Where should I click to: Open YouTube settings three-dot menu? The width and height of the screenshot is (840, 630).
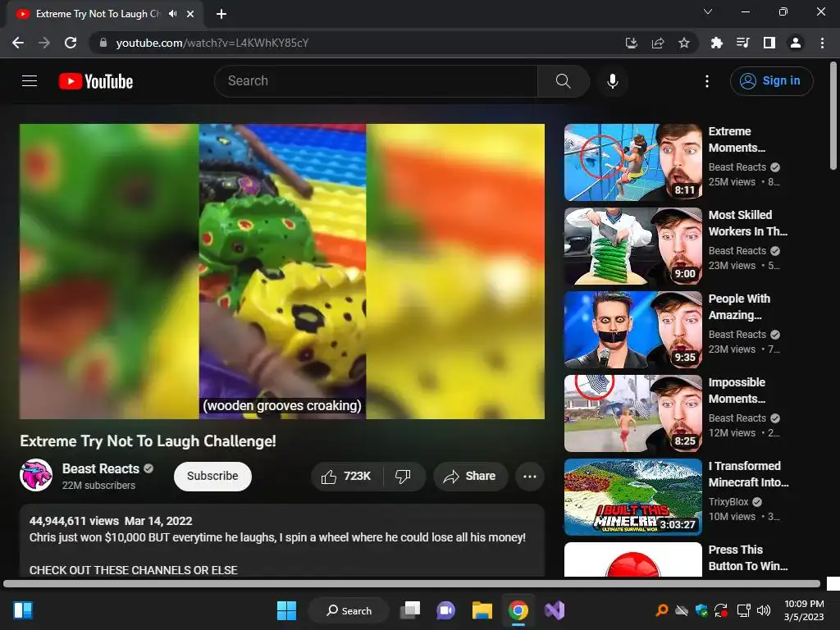pyautogui.click(x=707, y=81)
